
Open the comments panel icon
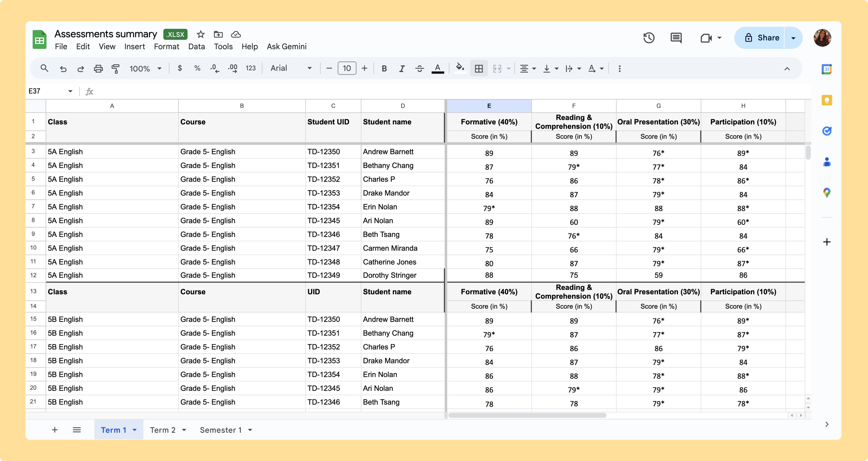[676, 38]
